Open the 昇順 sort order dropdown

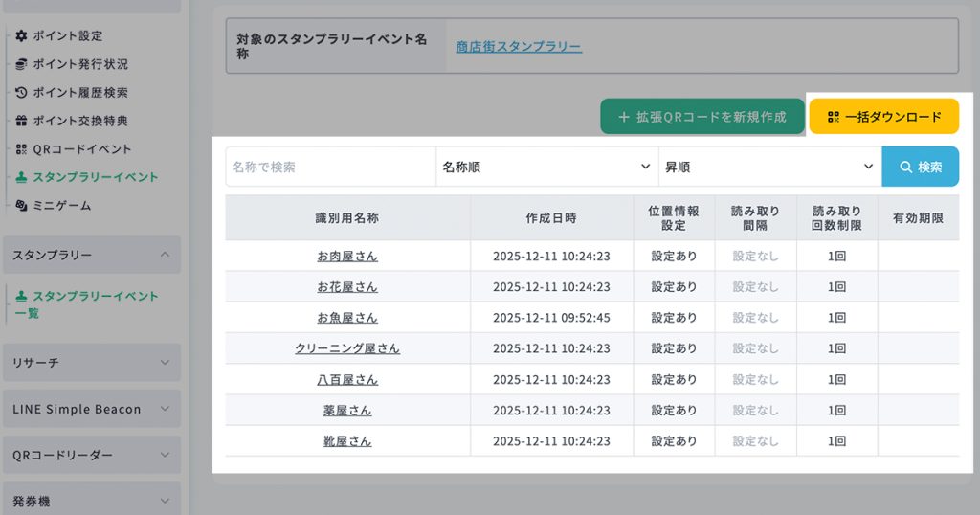pos(769,167)
